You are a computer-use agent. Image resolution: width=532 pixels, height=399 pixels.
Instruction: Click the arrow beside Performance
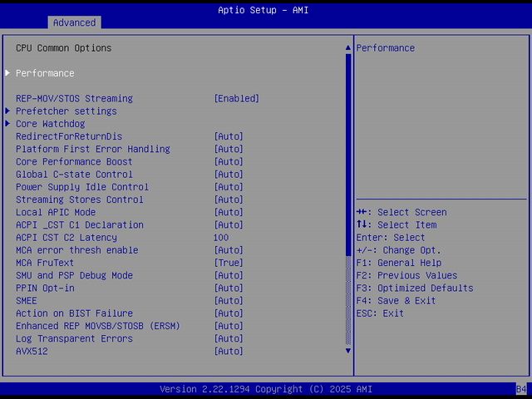[7, 73]
